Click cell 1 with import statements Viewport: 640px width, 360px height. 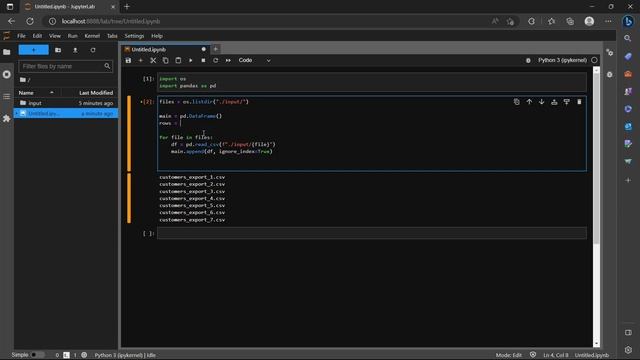[x=372, y=82]
